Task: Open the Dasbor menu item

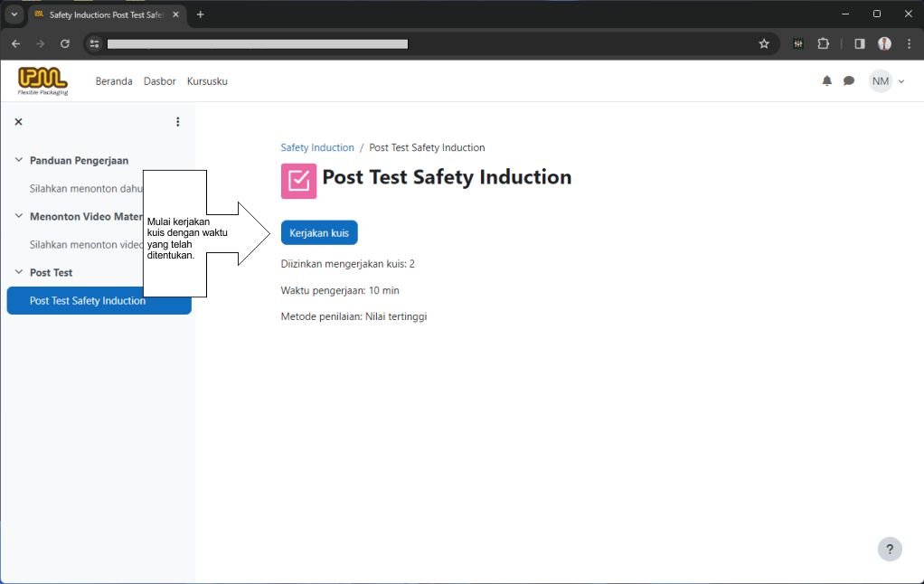Action: coord(160,81)
